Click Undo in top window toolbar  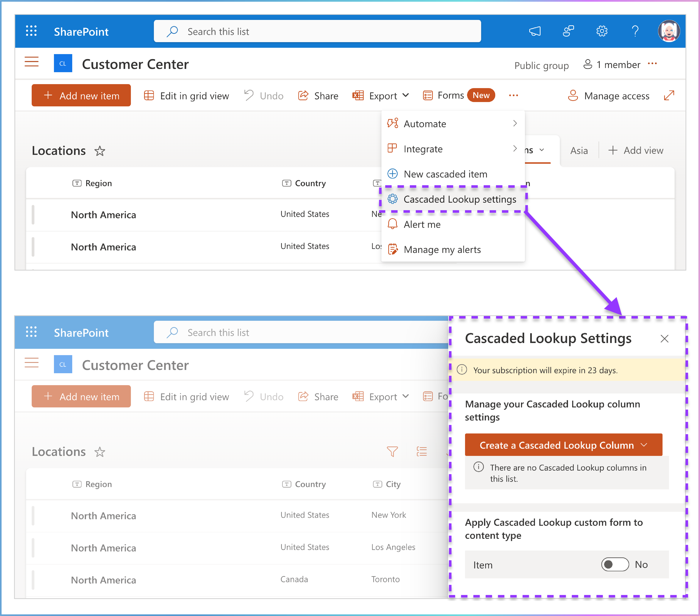264,96
